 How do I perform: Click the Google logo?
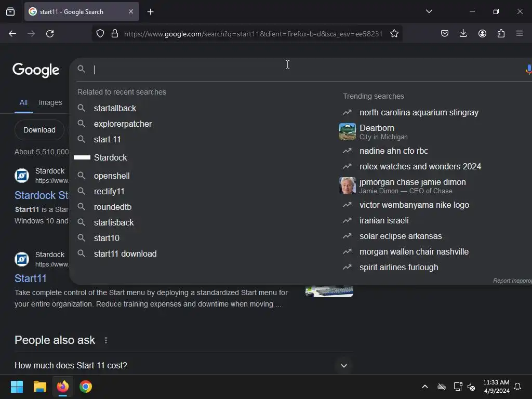click(36, 70)
